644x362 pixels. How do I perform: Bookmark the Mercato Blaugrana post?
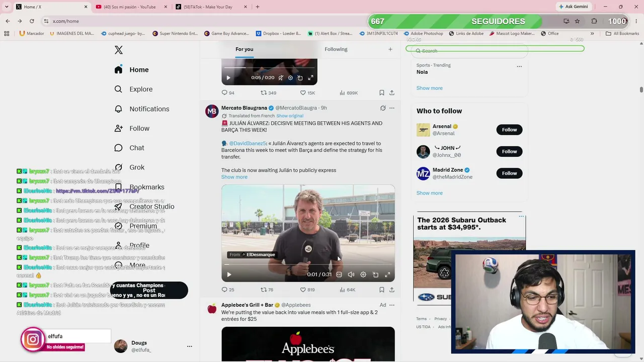click(x=382, y=290)
